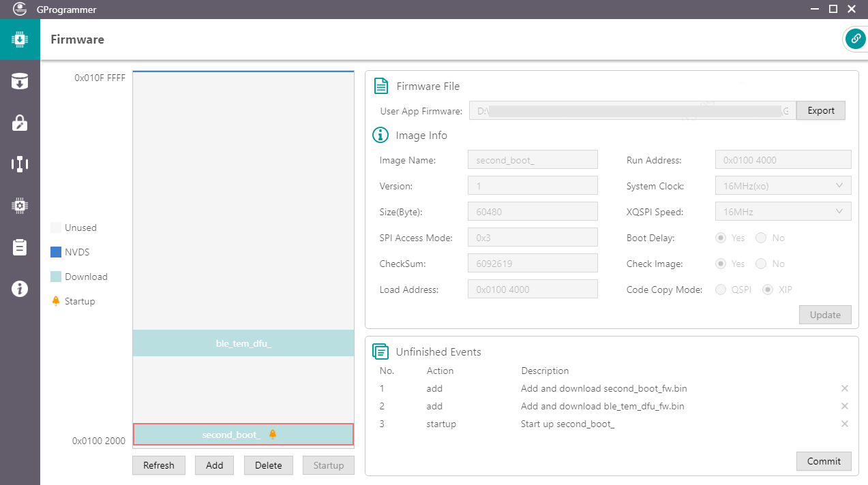Open the chip settings gear sidebar icon
868x485 pixels.
pos(20,206)
